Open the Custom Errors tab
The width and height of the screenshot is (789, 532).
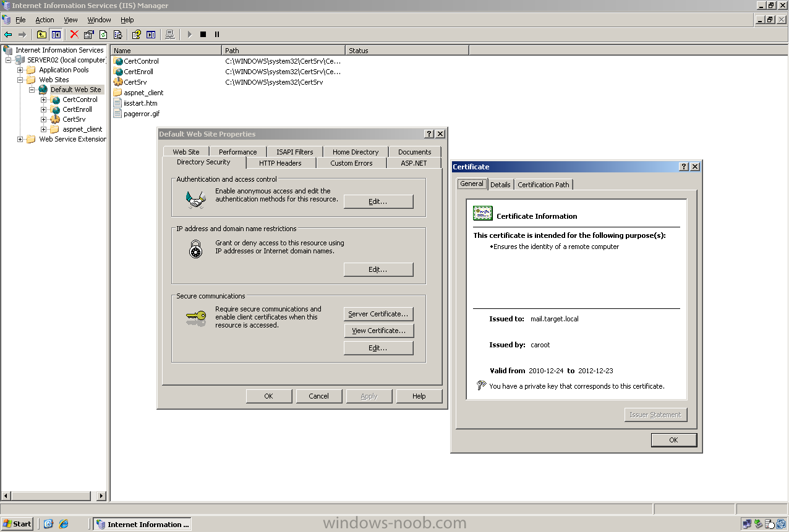[351, 163]
